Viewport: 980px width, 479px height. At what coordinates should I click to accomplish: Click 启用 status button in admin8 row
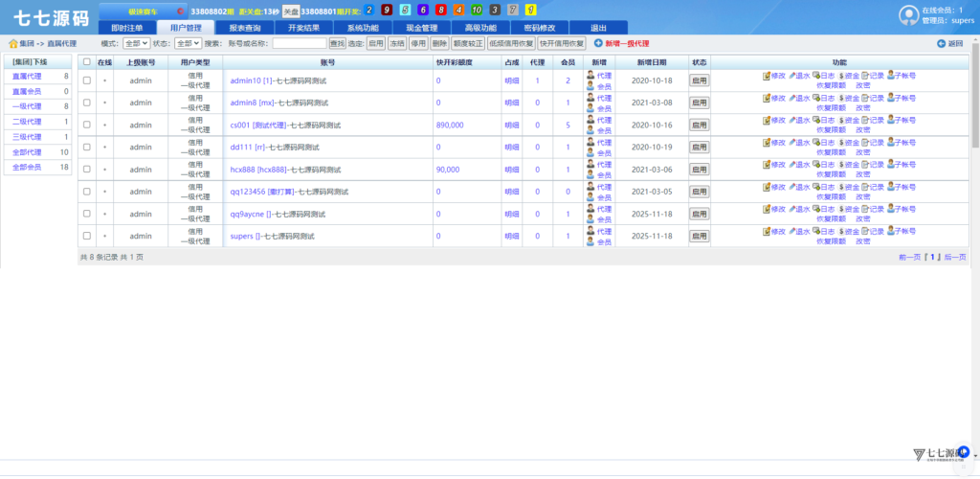pos(700,103)
